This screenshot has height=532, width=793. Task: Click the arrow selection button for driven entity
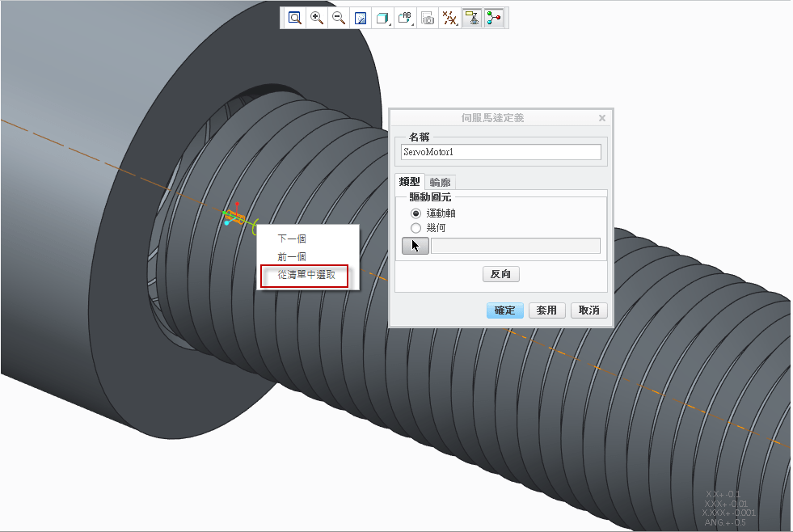[415, 246]
